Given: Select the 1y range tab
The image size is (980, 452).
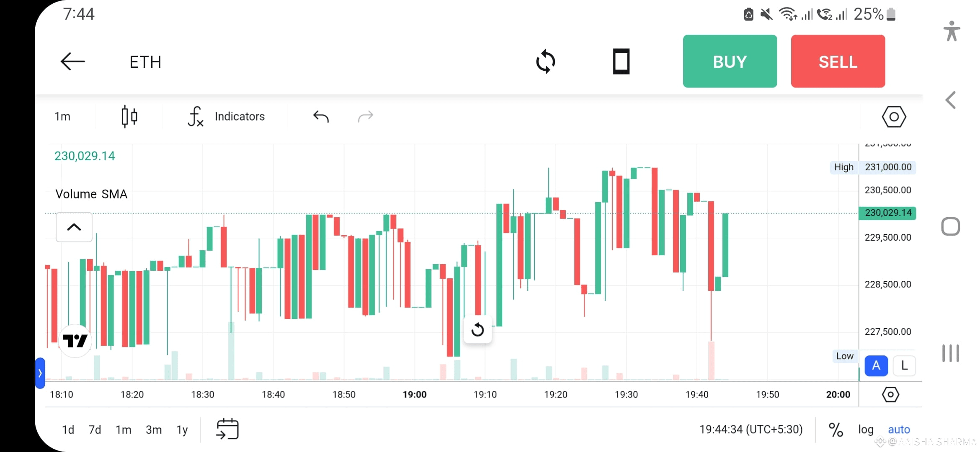Looking at the screenshot, I should tap(182, 429).
